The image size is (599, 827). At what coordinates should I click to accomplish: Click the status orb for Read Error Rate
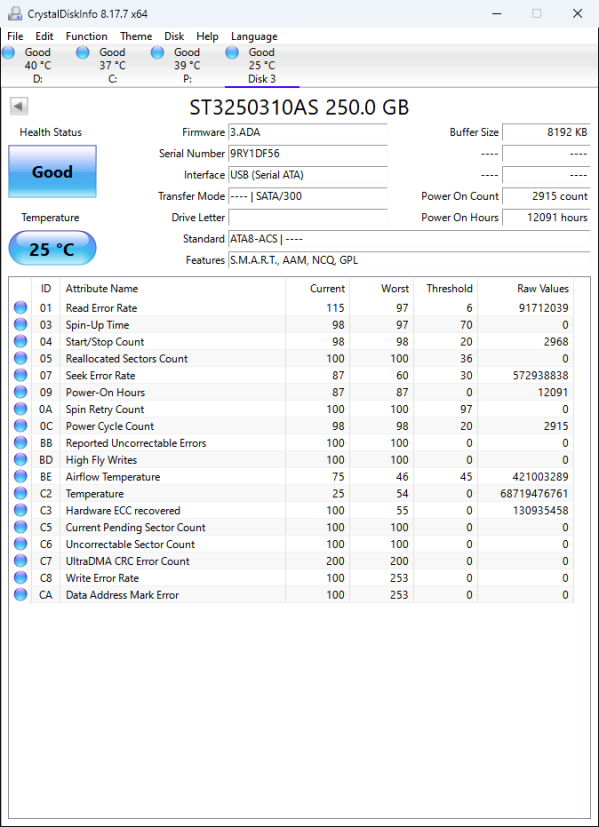(x=21, y=307)
